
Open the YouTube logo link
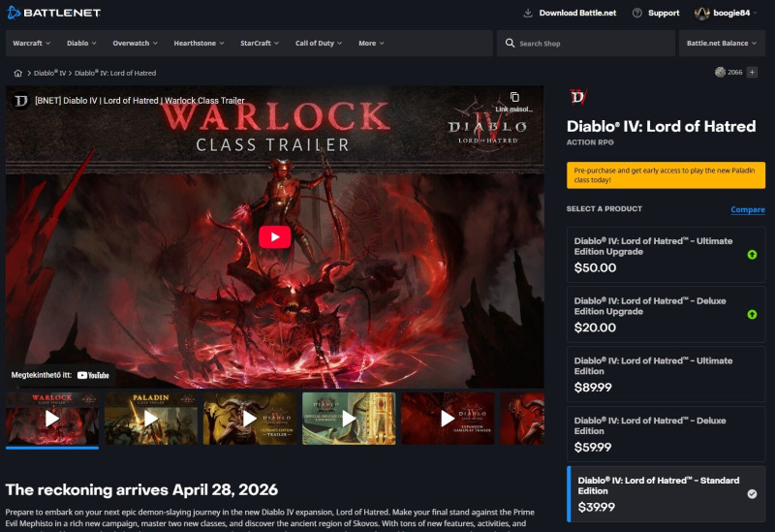pos(93,375)
